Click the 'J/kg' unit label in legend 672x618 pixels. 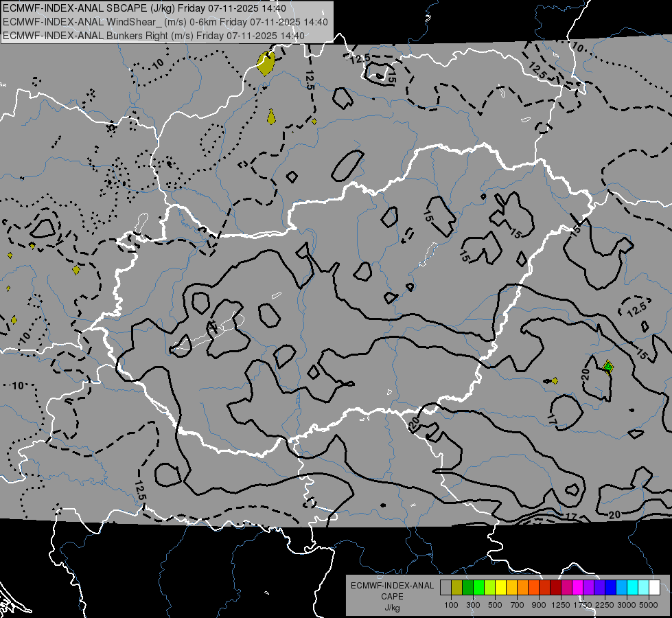pyautogui.click(x=392, y=608)
